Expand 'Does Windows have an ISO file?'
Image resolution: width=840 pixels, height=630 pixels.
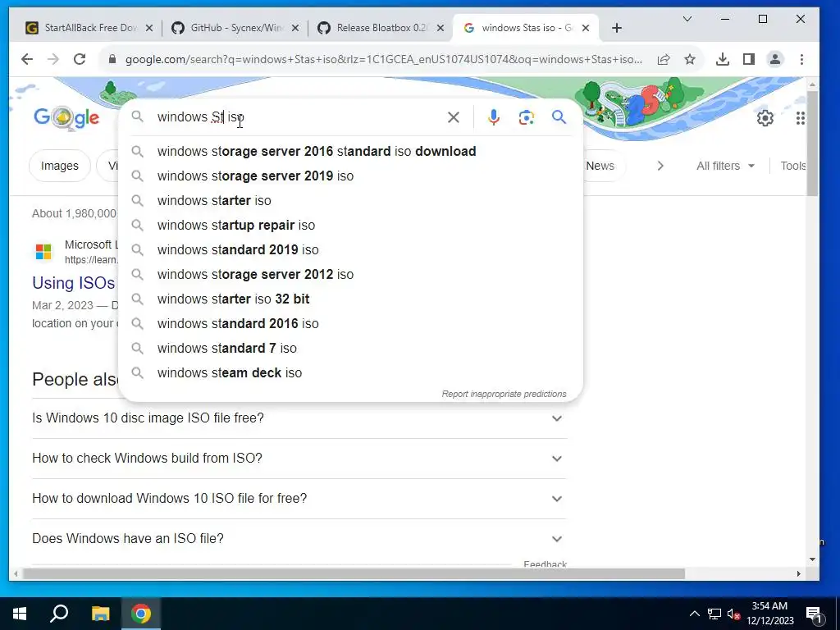click(299, 539)
